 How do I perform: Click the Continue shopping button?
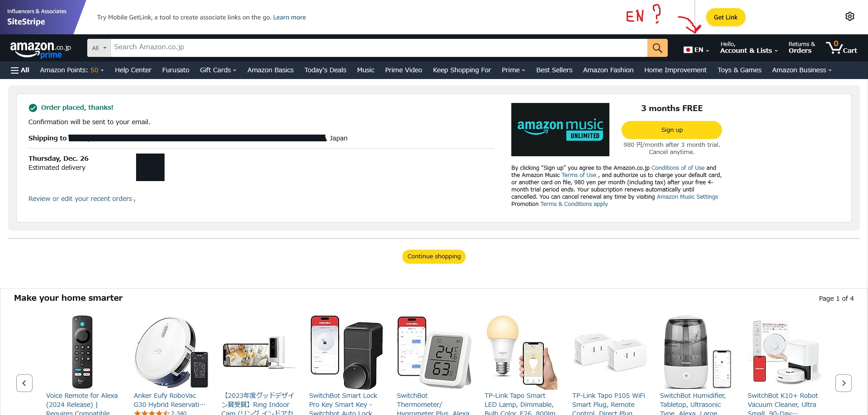[x=434, y=256]
